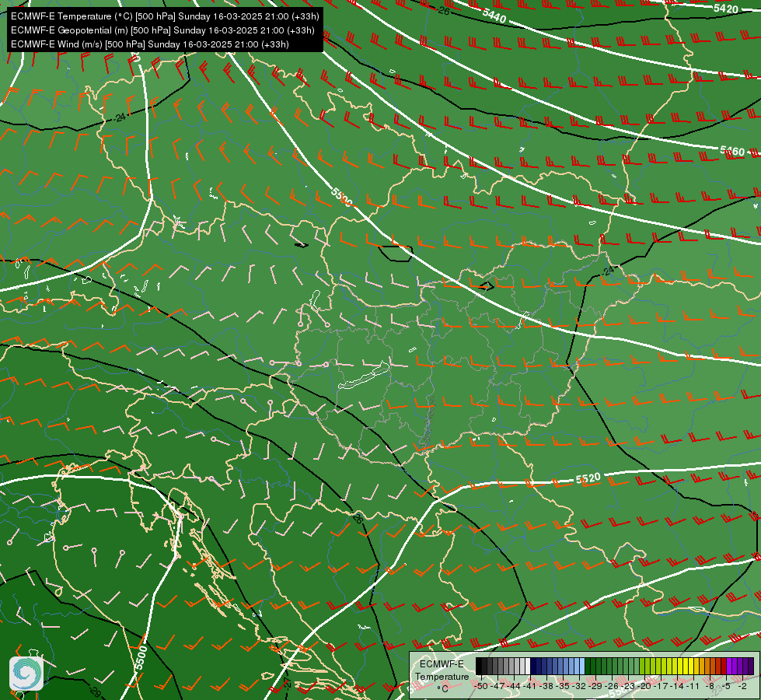Image resolution: width=761 pixels, height=700 pixels.
Task: Click the swirl logo icon in the corner
Action: (x=26, y=674)
